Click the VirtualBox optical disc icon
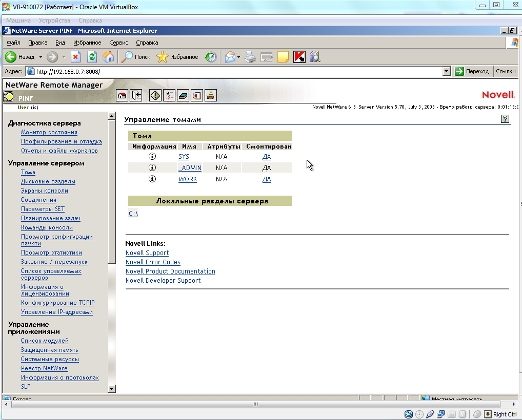The image size is (522, 420). 419,414
